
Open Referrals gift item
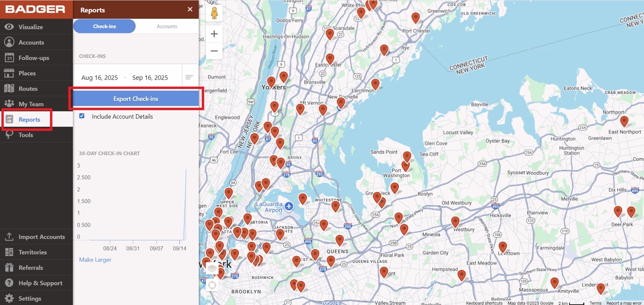pyautogui.click(x=36, y=267)
